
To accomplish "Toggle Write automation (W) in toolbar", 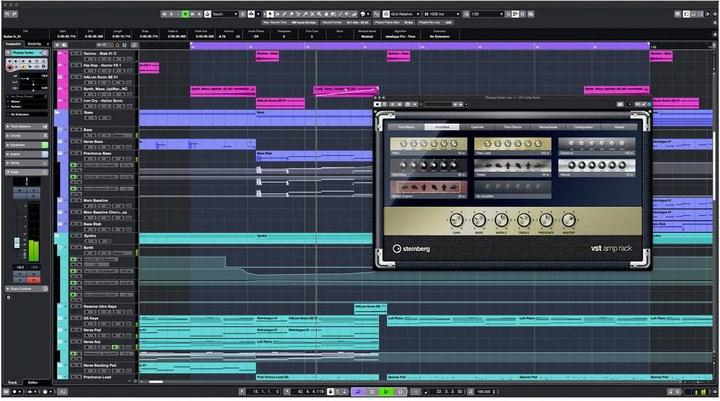I will (192, 14).
